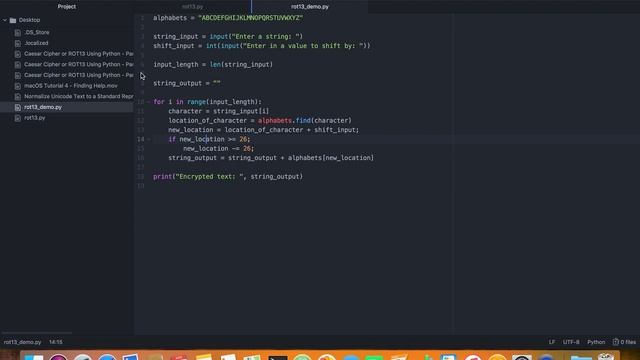Click alphabets.find(character) call on line 12
Screen dimensions: 640x360
click(304, 120)
